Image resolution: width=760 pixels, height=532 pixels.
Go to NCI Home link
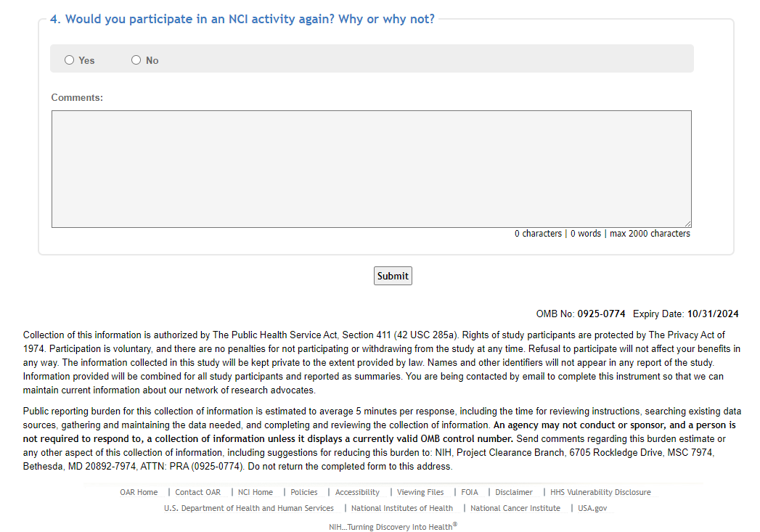[x=256, y=492]
